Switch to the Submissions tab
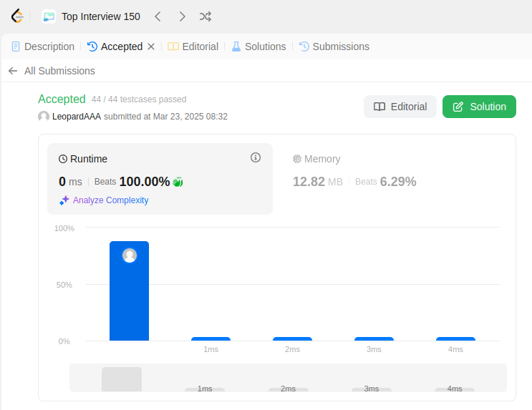The width and height of the screenshot is (532, 410). click(334, 47)
